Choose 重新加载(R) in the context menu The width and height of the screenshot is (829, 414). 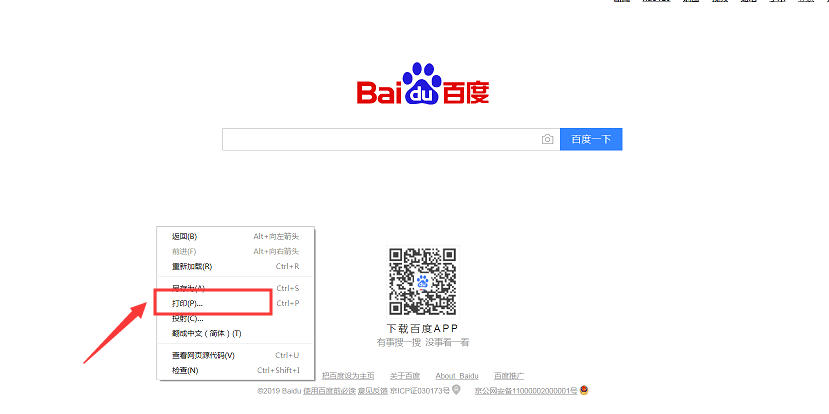pos(192,267)
